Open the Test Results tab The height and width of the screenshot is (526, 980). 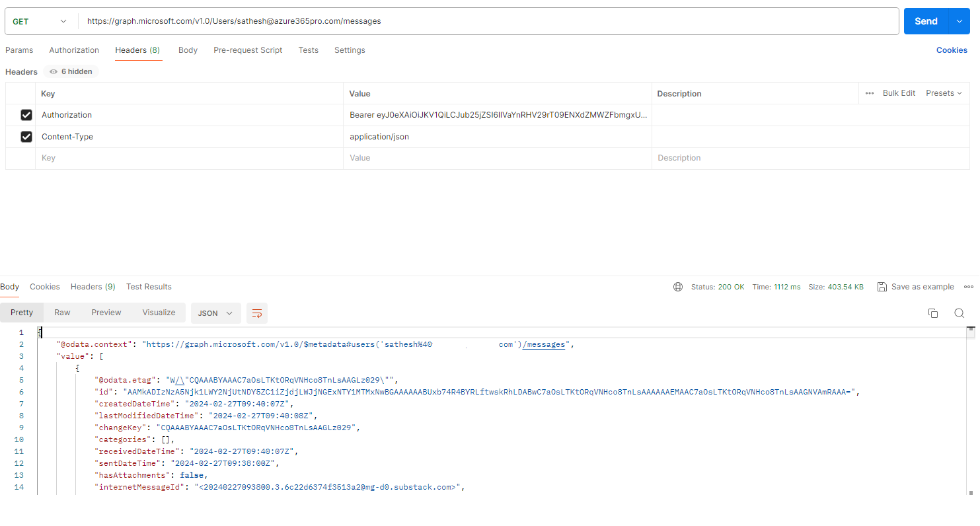pos(149,287)
